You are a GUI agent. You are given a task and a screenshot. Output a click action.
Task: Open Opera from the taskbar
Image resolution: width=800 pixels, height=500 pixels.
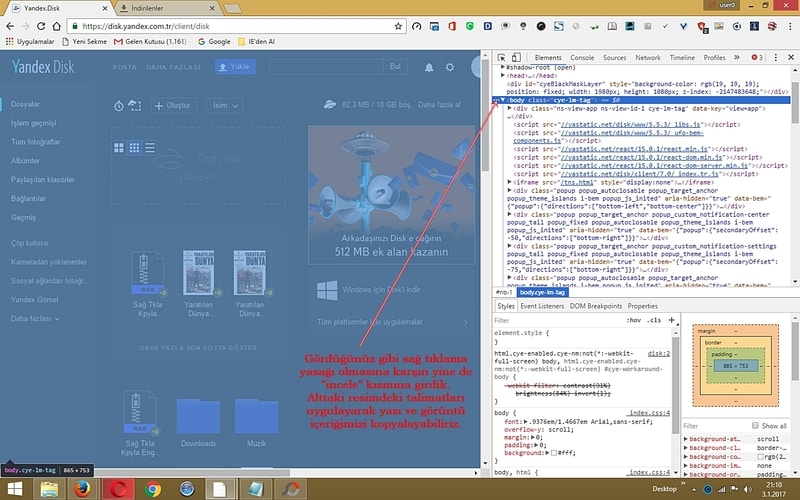[118, 489]
